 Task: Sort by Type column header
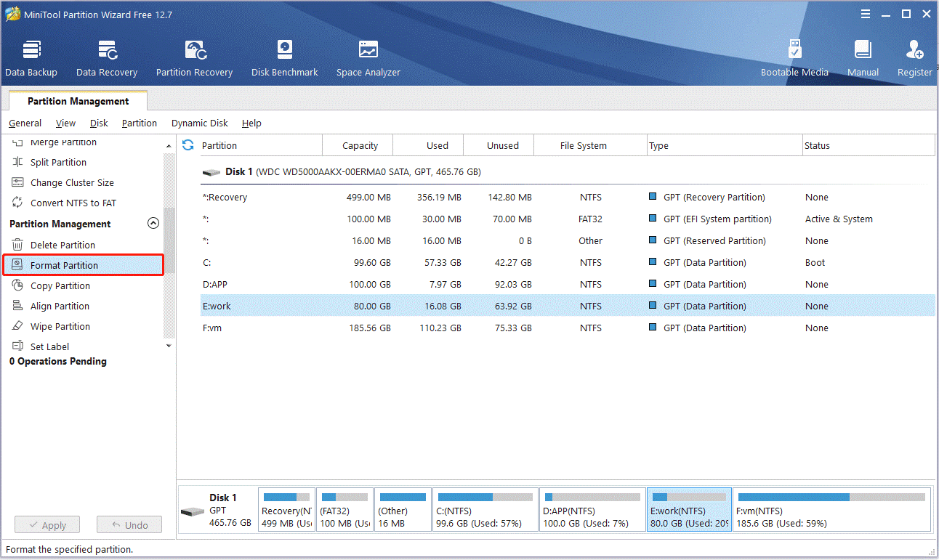[x=725, y=145]
